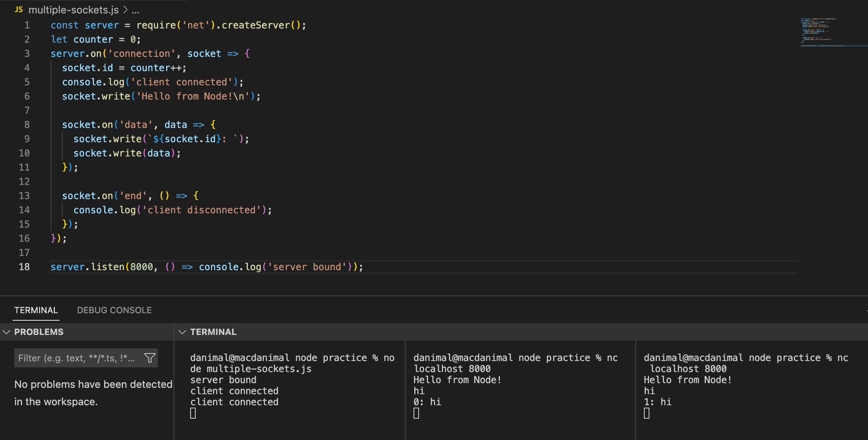This screenshot has width=868, height=440.
Task: Collapse the PROBLEMS section chevron
Action: [x=6, y=332]
